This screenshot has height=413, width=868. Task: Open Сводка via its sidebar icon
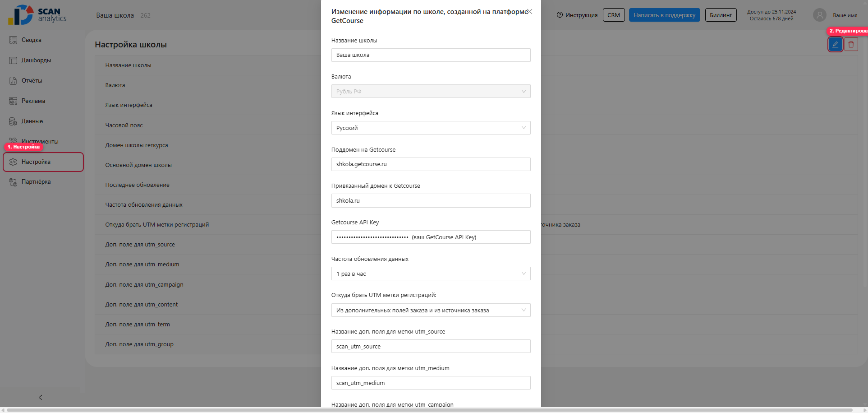(x=13, y=40)
